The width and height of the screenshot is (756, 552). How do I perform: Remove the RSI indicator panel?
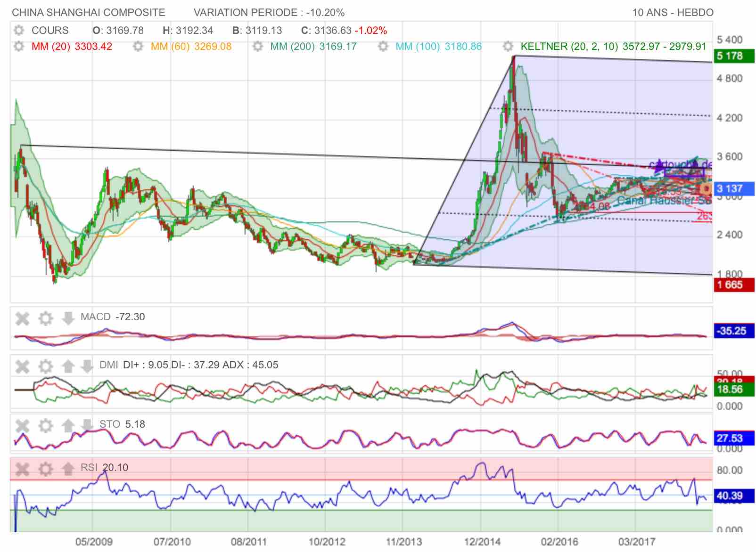(x=23, y=469)
